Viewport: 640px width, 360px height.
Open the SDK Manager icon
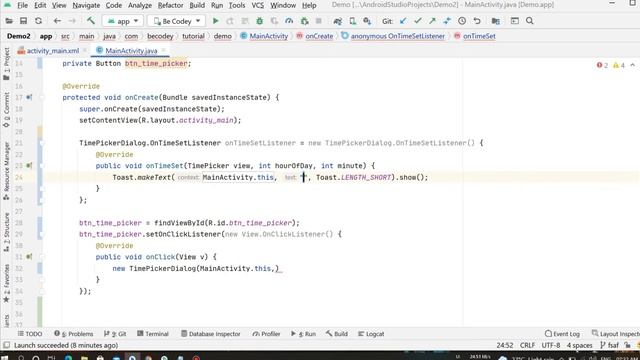pos(367,21)
